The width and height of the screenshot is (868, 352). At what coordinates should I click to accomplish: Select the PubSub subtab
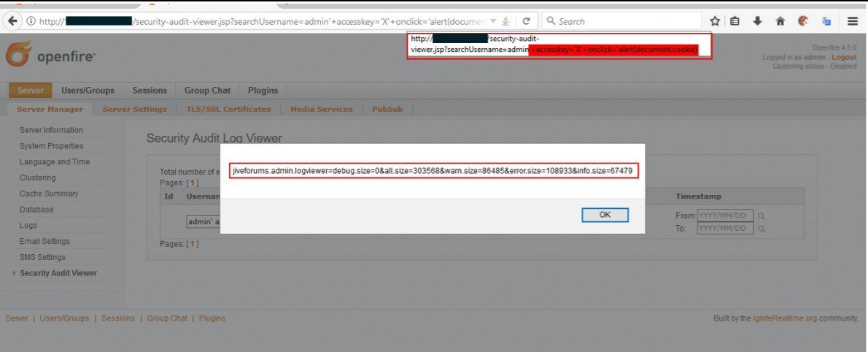[387, 110]
